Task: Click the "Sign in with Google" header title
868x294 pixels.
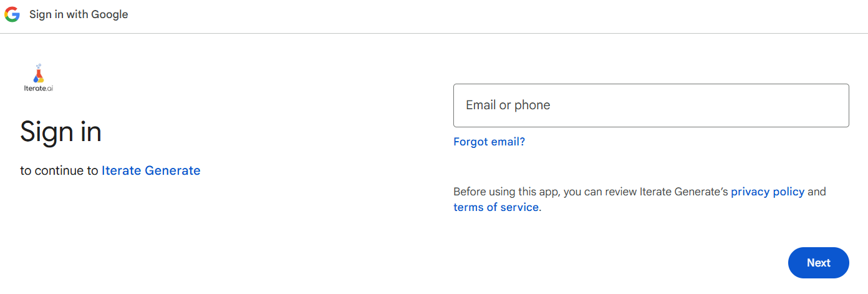Action: click(79, 14)
